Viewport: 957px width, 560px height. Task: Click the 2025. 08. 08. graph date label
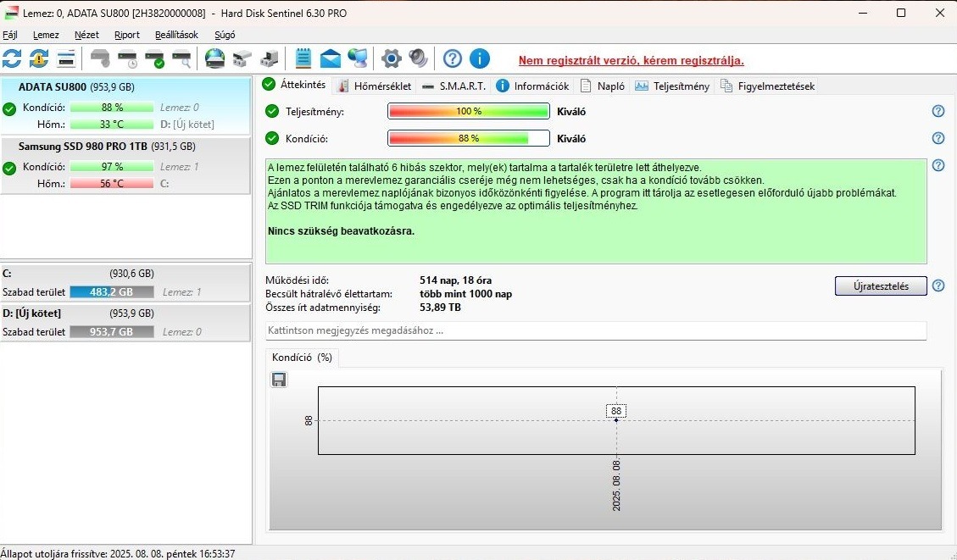coord(616,485)
